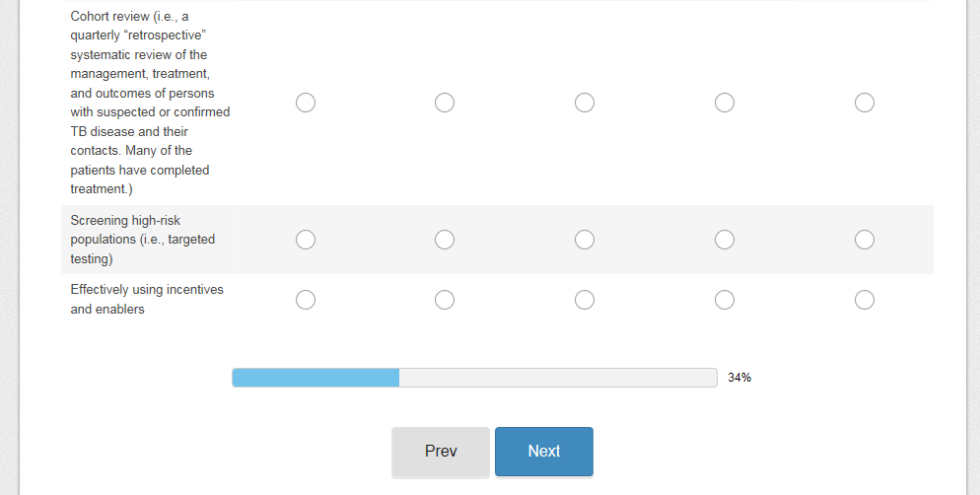Choose third radio for Screening high-risk populations

click(585, 240)
